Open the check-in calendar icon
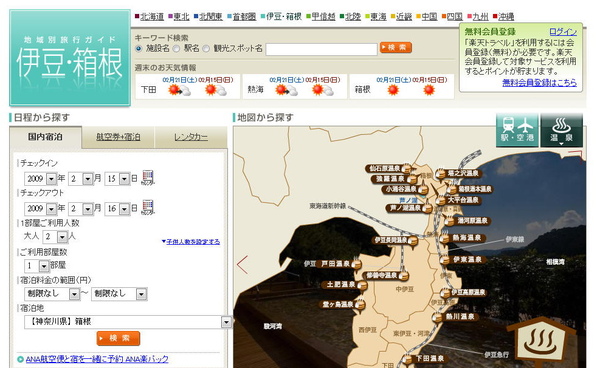This screenshot has width=600, height=368. click(148, 178)
